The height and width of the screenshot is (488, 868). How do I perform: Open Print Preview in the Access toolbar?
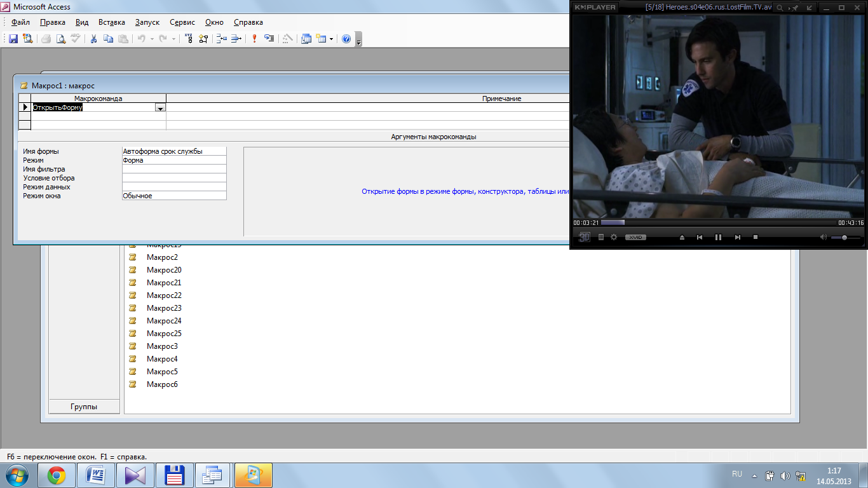[61, 39]
